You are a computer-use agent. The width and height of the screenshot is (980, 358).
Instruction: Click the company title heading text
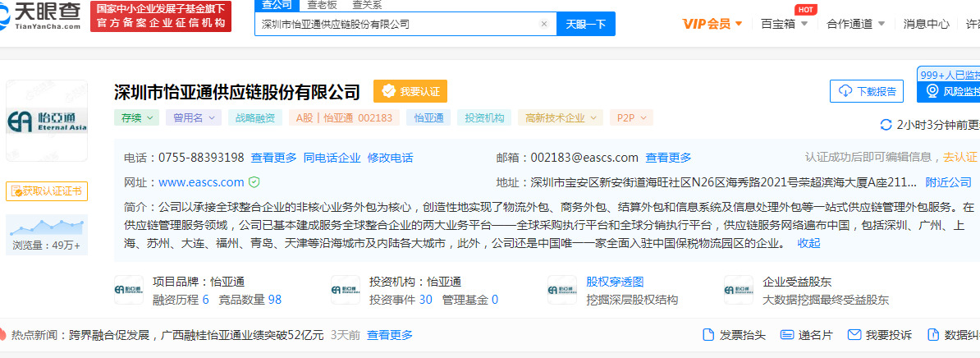point(237,92)
